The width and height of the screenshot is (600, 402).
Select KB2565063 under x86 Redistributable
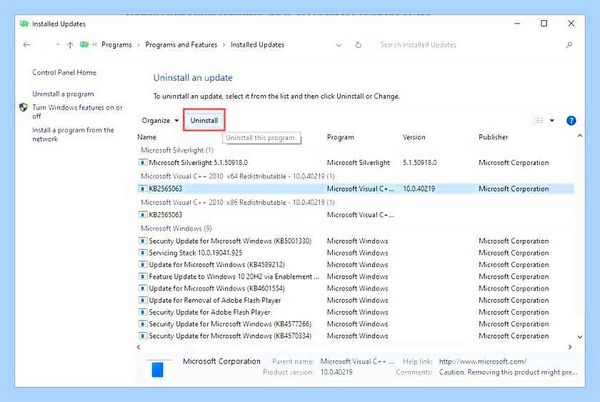point(355,215)
